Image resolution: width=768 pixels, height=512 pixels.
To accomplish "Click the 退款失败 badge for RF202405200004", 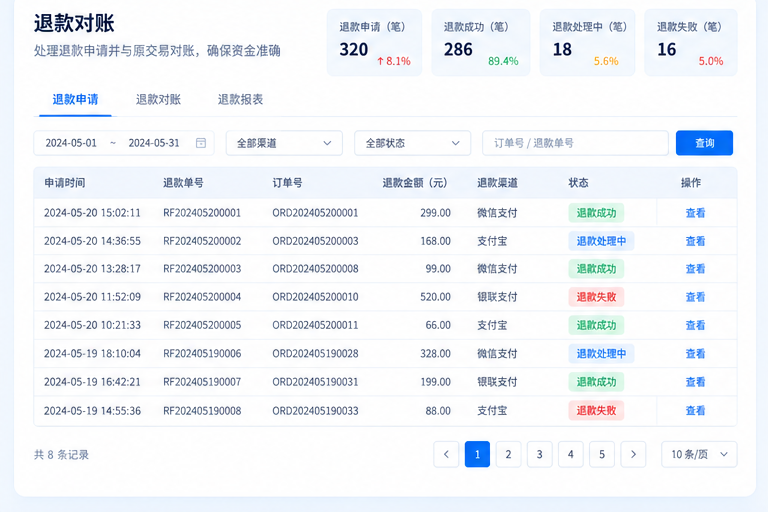I will [x=596, y=297].
